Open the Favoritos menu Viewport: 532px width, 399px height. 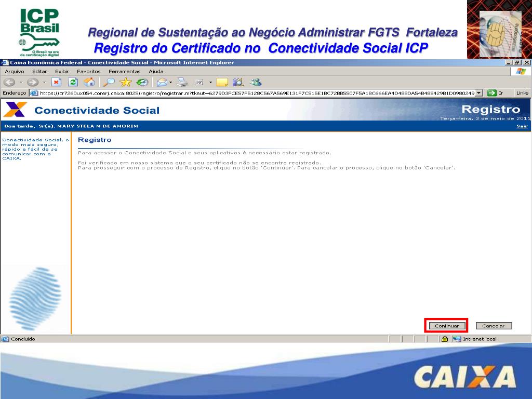coord(88,71)
